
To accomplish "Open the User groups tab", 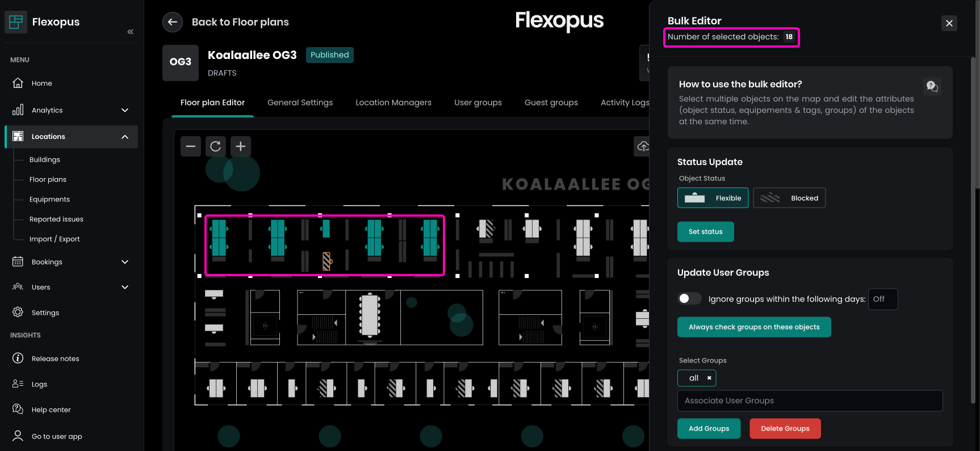I will [478, 103].
